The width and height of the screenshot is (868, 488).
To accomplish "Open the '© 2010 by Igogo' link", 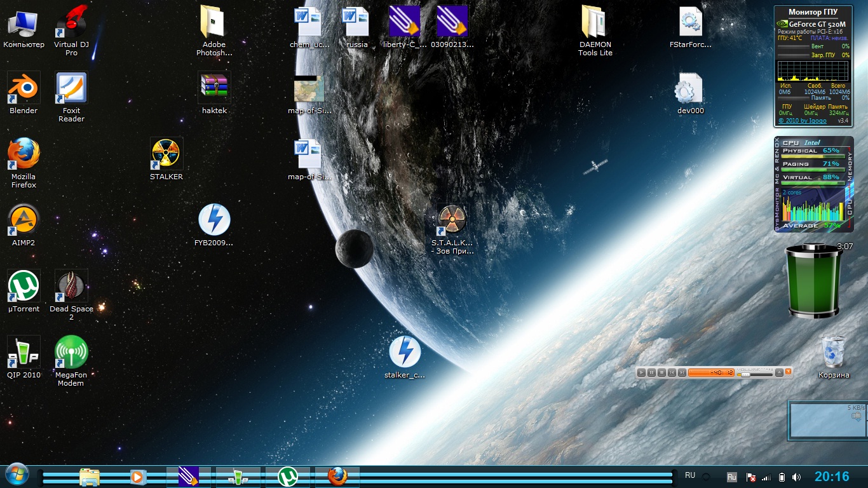I will tap(803, 121).
